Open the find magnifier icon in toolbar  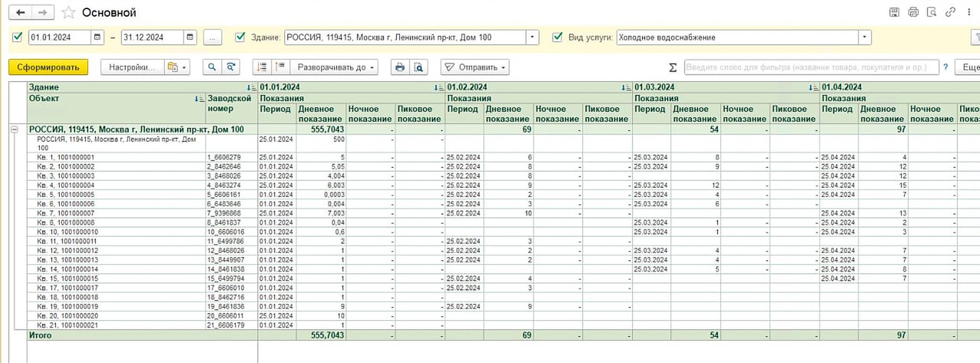tap(212, 67)
